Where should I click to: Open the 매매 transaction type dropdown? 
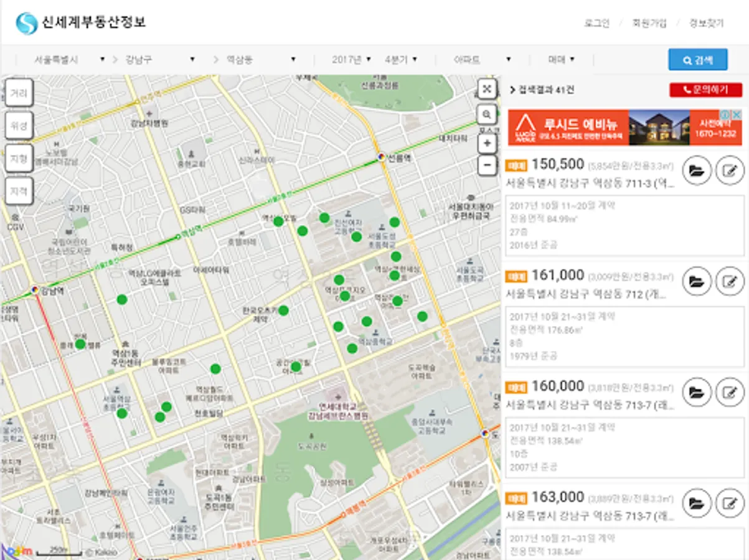(x=562, y=60)
